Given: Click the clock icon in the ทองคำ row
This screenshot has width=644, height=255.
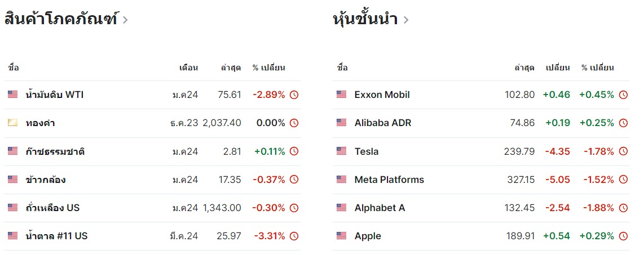Looking at the screenshot, I should tap(294, 123).
